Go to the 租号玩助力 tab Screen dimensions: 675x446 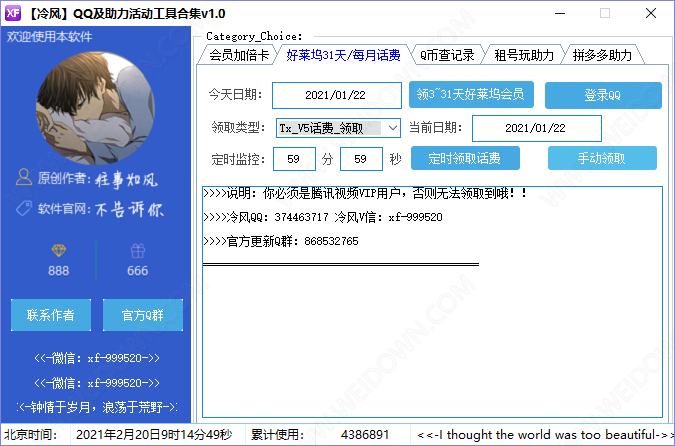(x=524, y=55)
